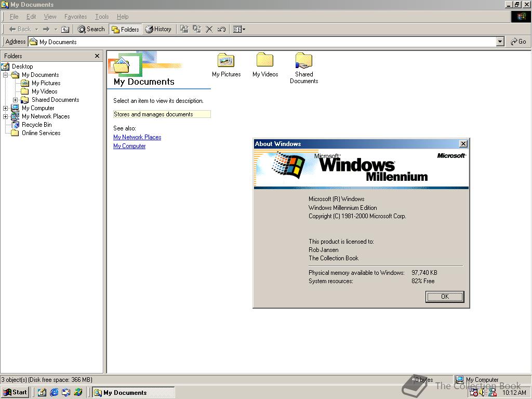Screen dimensions: 532x399
Task: Open the Edit menu
Action: (31, 17)
